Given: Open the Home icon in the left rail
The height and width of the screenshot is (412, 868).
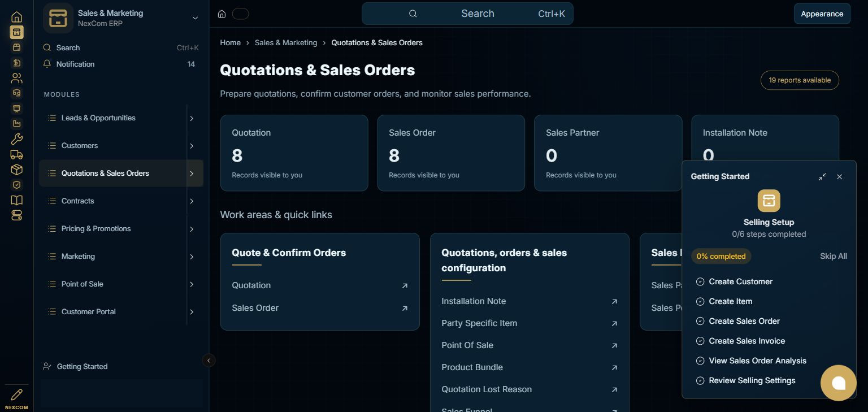Looking at the screenshot, I should (x=16, y=17).
